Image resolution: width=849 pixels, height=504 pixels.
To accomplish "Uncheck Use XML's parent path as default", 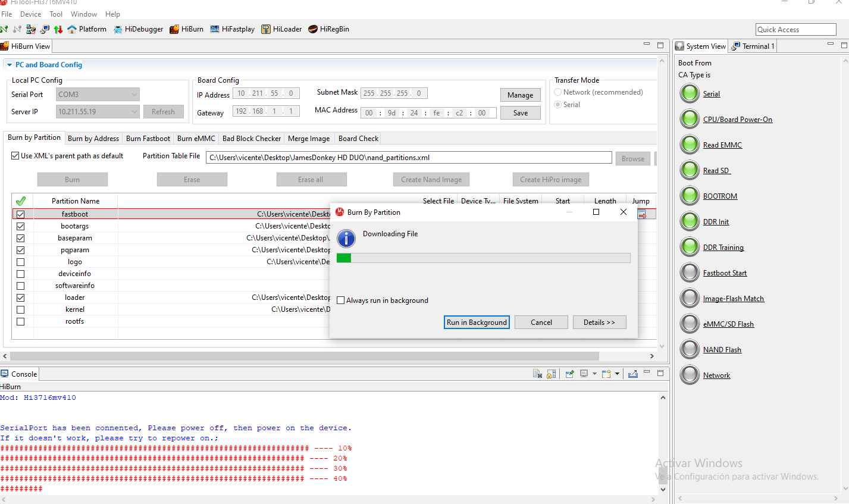I will 15,156.
